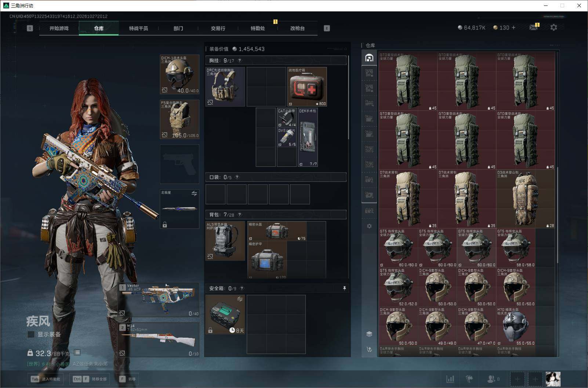
Task: Select the M14 weapon slot
Action: [159, 340]
